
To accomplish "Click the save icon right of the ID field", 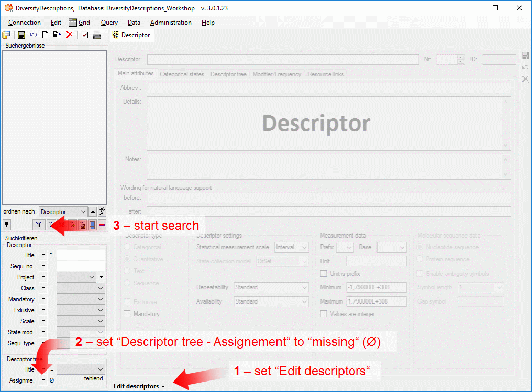I will pos(525,55).
